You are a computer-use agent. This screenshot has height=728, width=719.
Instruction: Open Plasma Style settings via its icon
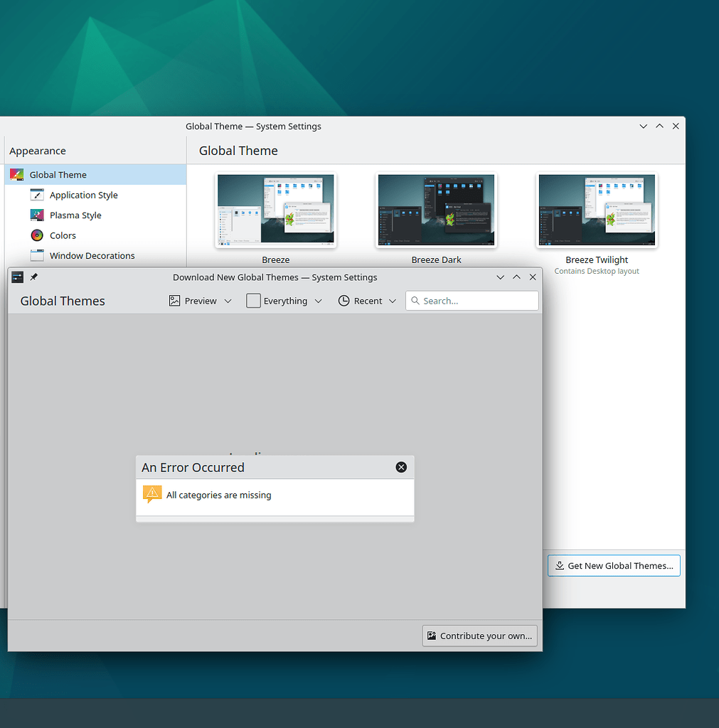click(x=37, y=215)
